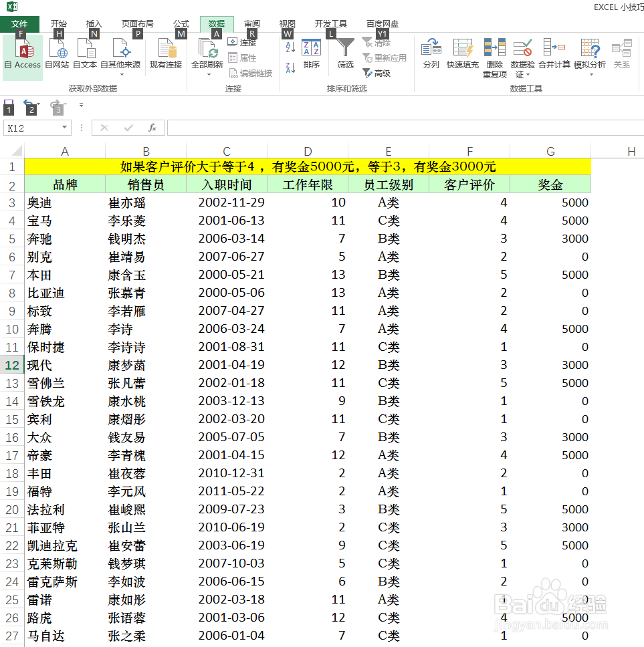This screenshot has width=644, height=647.
Task: Expand the Refresh All dropdown arrow
Action: pos(209,75)
